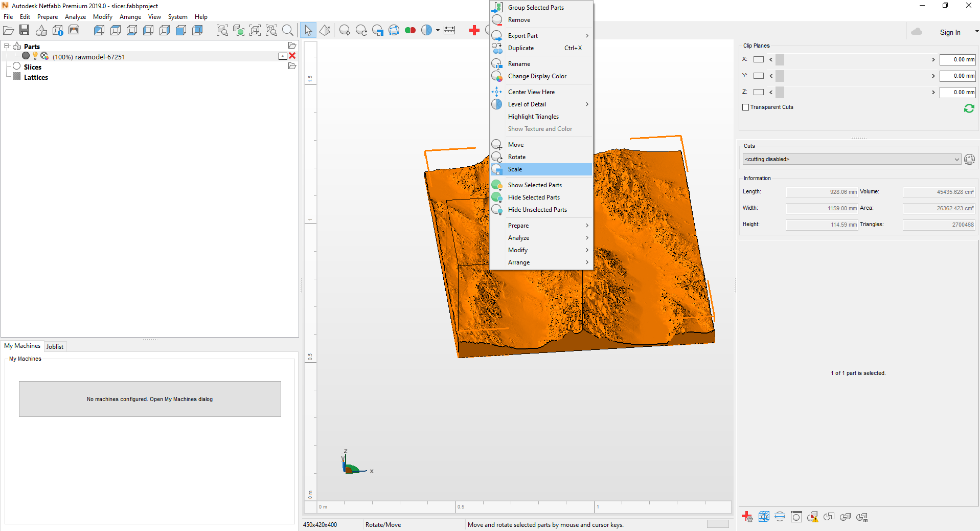Click the Sign In button
This screenshot has height=531, width=980.
tap(950, 32)
